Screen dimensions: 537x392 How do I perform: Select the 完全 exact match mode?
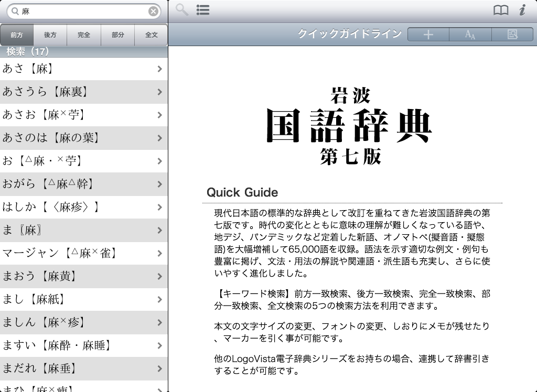tap(84, 35)
